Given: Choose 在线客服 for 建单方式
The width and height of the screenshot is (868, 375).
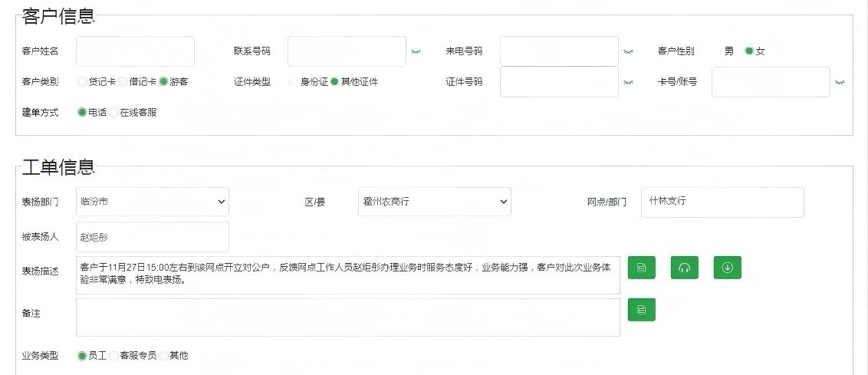Looking at the screenshot, I should [113, 112].
